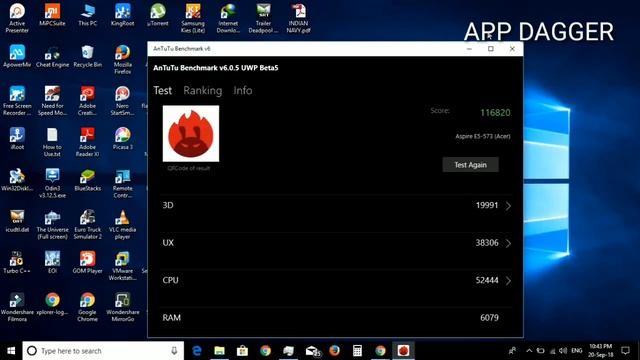This screenshot has width=640, height=360.
Task: Open the Info tab in AnTuTu
Action: click(243, 91)
